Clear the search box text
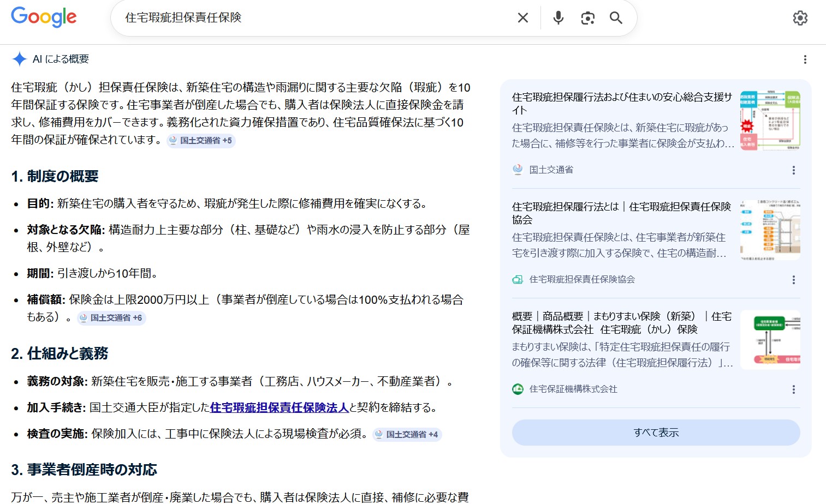Image resolution: width=826 pixels, height=504 pixels. pyautogui.click(x=522, y=18)
